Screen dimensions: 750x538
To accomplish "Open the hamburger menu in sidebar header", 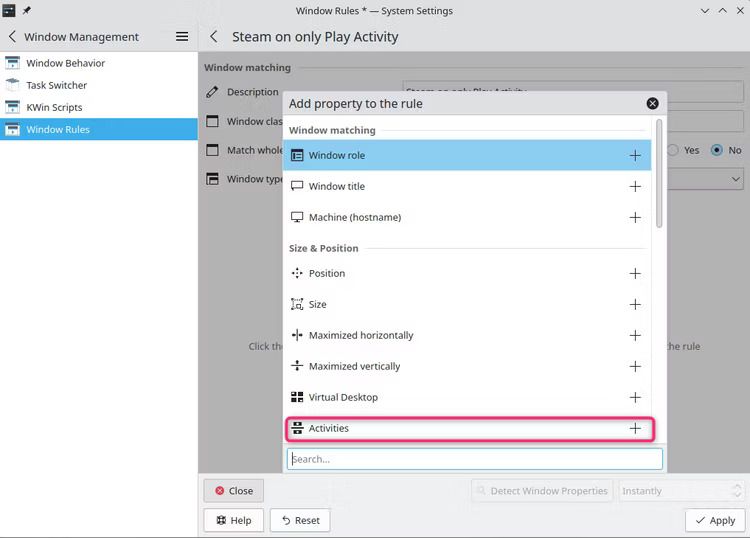I will (182, 37).
